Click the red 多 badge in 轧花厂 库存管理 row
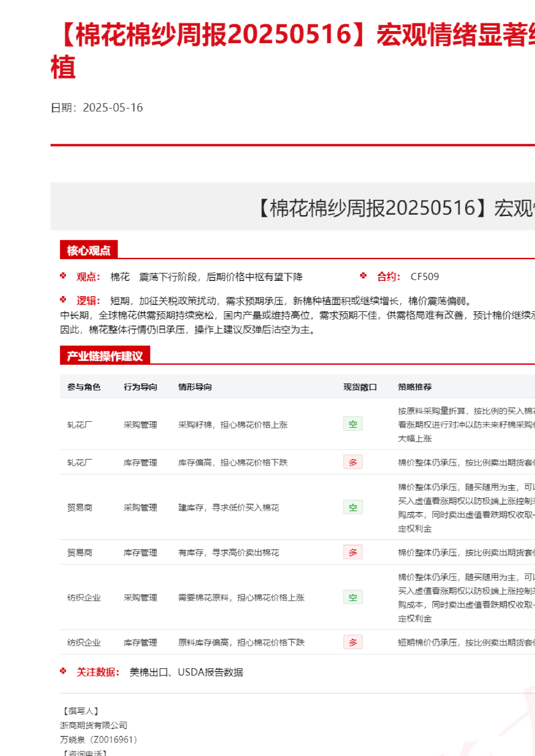The height and width of the screenshot is (756, 535). (353, 462)
